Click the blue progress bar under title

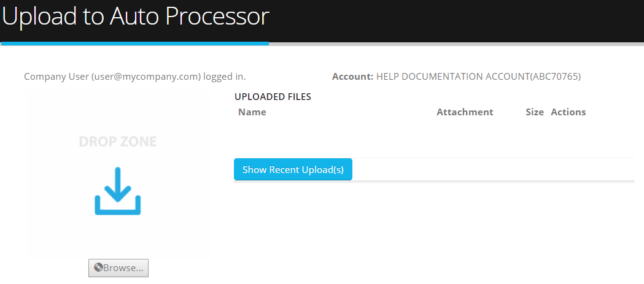[x=134, y=43]
